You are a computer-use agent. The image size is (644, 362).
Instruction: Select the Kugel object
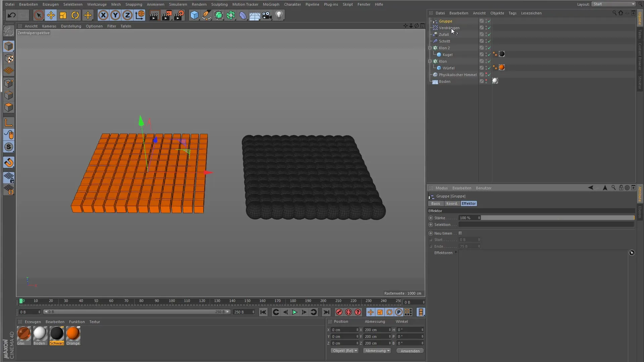[447, 55]
